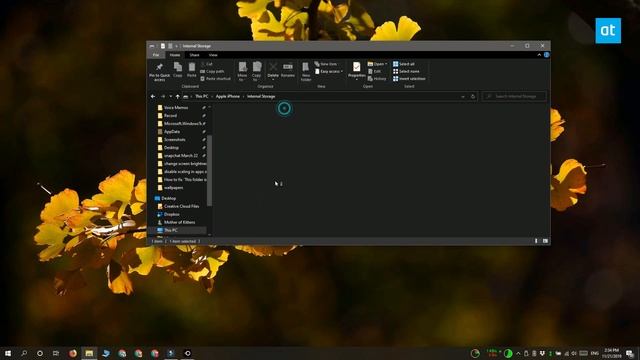Click Edit in the Open group
640x360 pixels.
point(374,71)
